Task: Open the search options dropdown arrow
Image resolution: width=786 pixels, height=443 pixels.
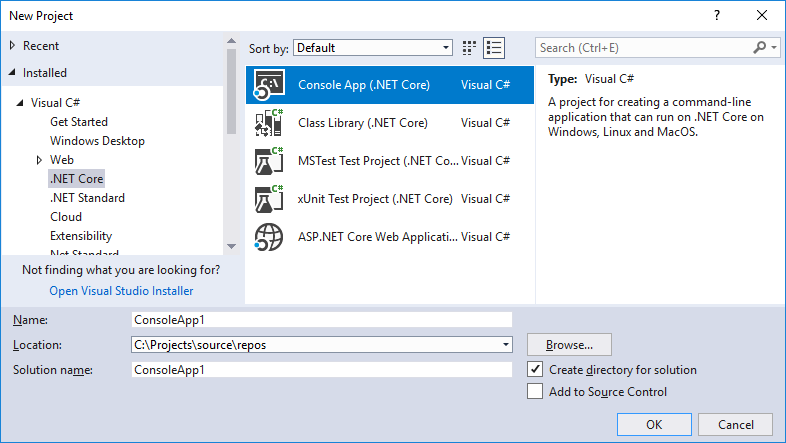Action: [x=774, y=48]
